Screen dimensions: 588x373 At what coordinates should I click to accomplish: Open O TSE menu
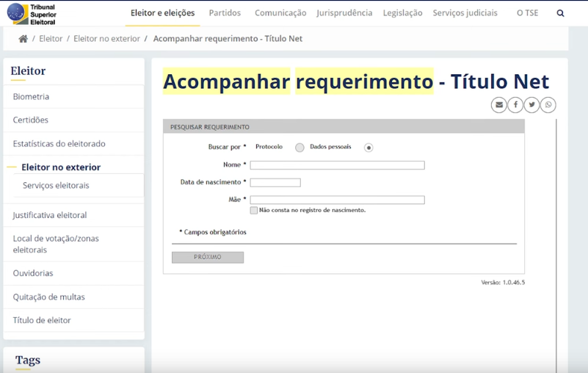tap(527, 13)
